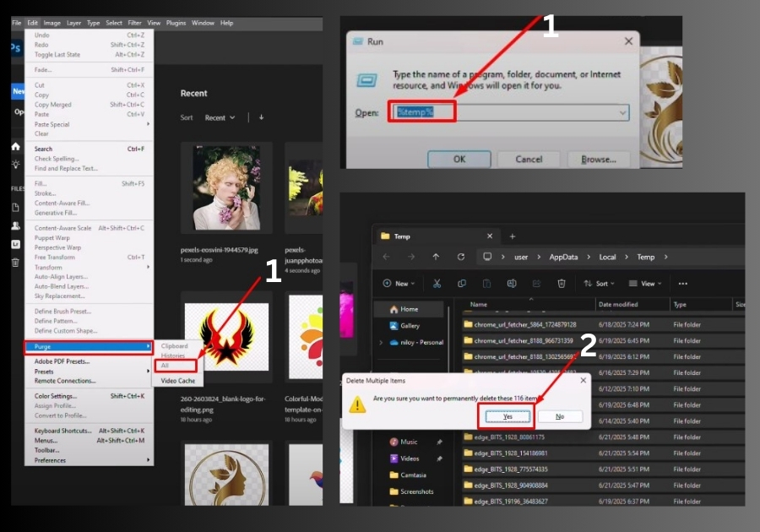The width and height of the screenshot is (760, 532).
Task: Click the Refresh icon in File Explorer
Action: pyautogui.click(x=461, y=257)
